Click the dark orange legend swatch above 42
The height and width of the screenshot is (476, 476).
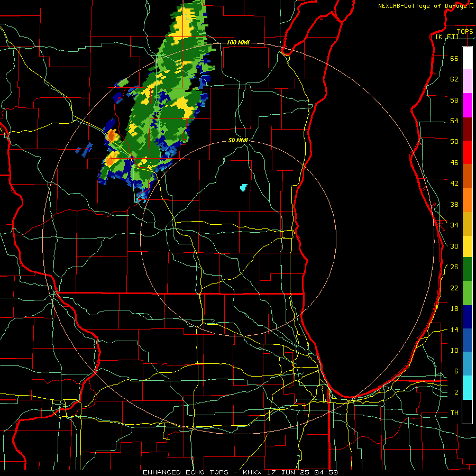tap(467, 176)
